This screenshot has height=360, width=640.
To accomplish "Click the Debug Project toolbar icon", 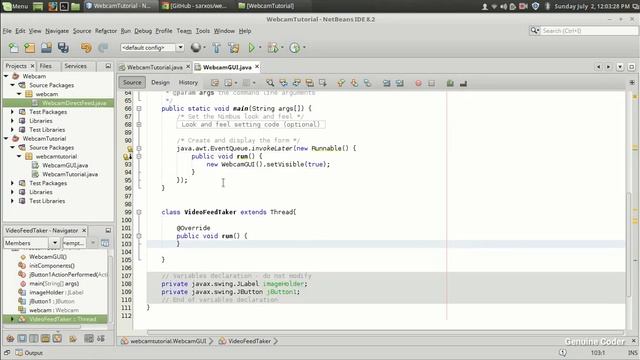I will [x=273, y=48].
